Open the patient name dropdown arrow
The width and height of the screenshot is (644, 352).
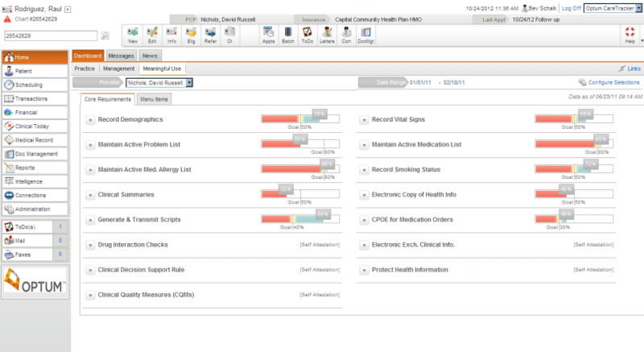(68, 9)
